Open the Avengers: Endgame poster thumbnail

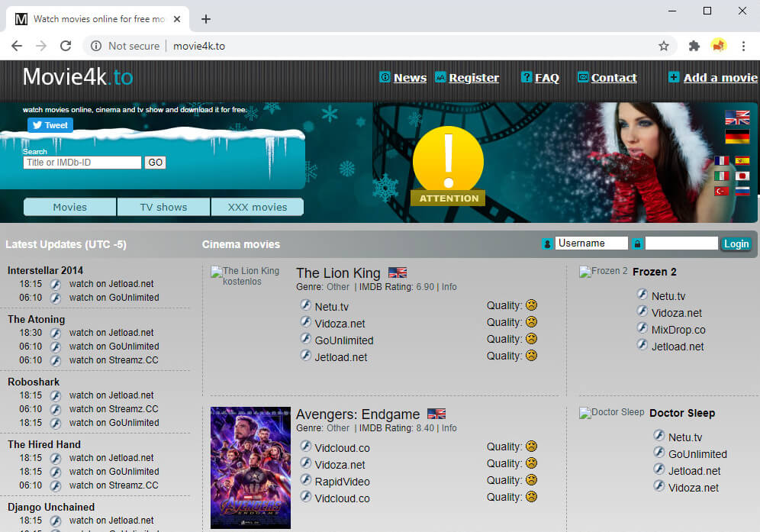pos(250,467)
